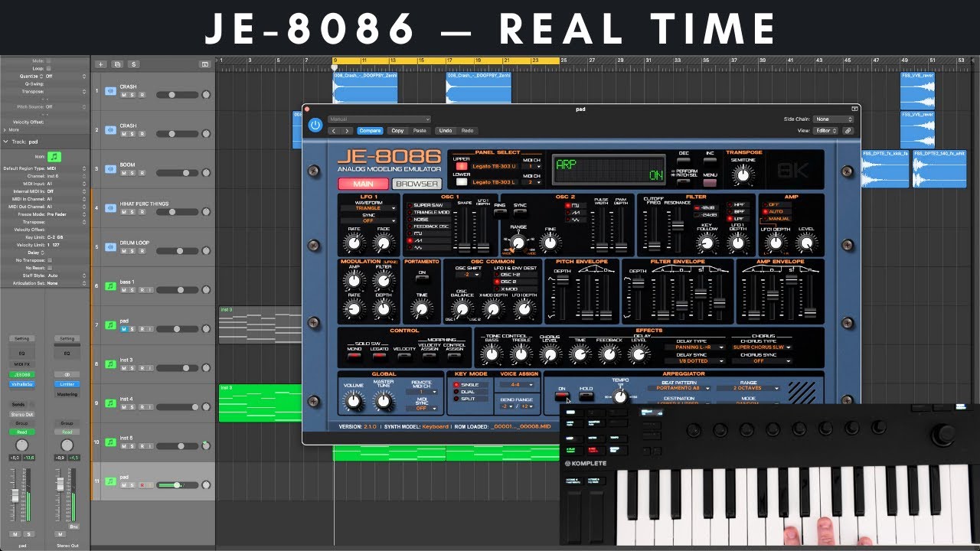
Task: Open CHORUS TYPE SUPER CHORUS SLW dropdown
Action: point(762,347)
